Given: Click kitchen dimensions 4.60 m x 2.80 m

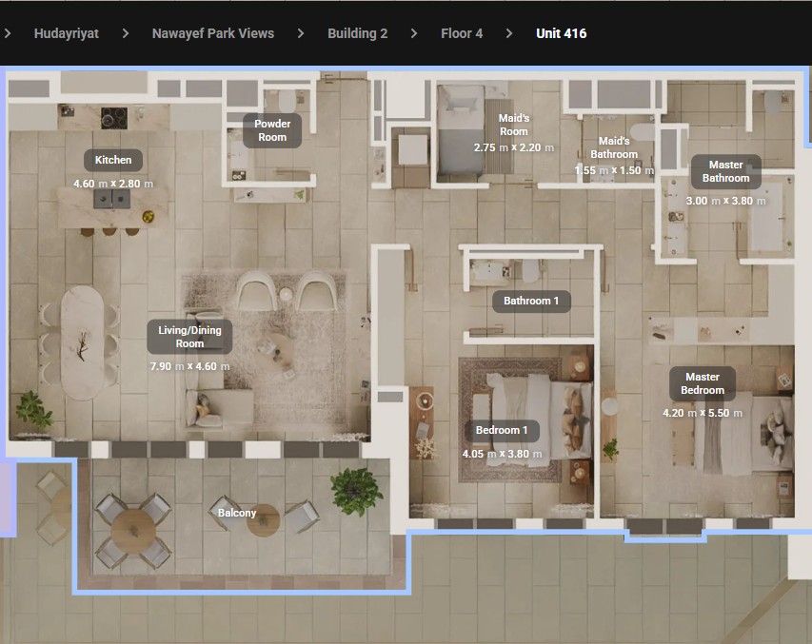Looking at the screenshot, I should pyautogui.click(x=113, y=184).
